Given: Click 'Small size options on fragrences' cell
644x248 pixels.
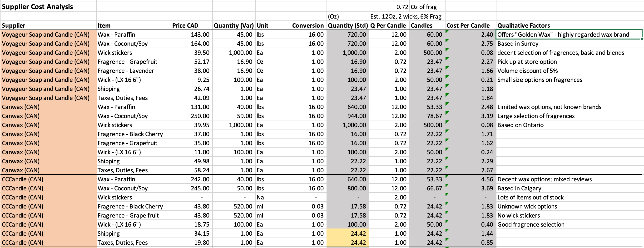Looking at the screenshot, I should [569, 80].
